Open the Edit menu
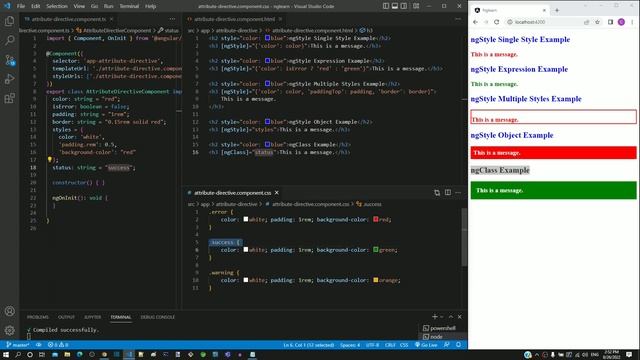The image size is (640, 360). tap(36, 6)
